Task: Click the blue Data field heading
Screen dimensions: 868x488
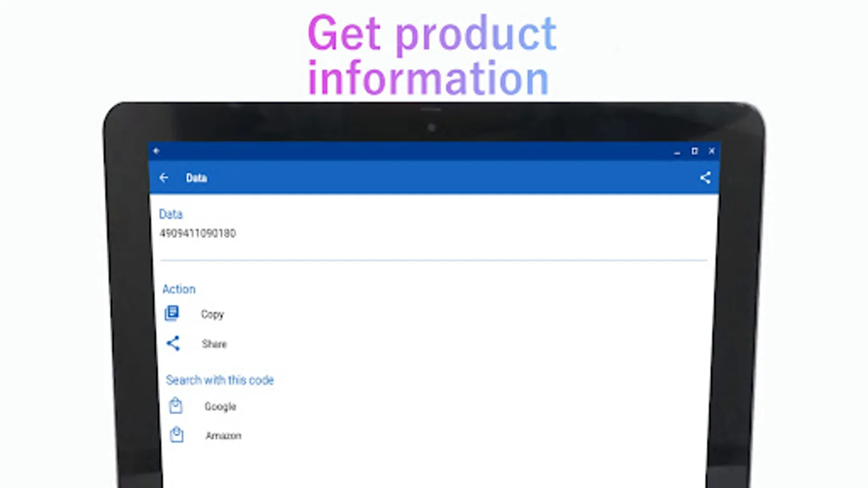Action: (x=172, y=214)
